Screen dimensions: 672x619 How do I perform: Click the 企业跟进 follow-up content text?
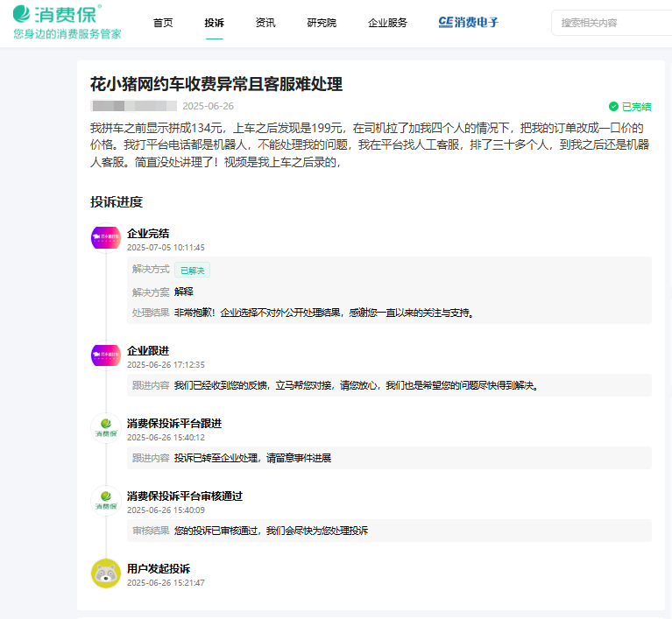coord(356,385)
